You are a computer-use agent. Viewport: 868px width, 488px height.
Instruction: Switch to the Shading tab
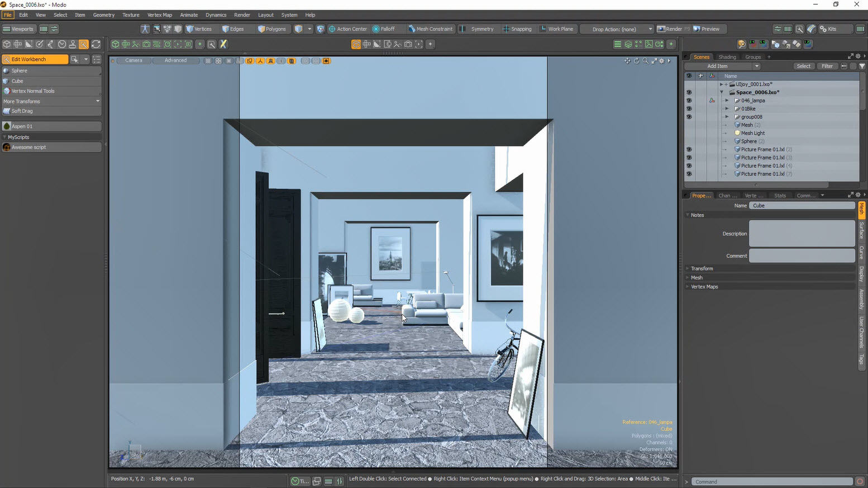727,57
